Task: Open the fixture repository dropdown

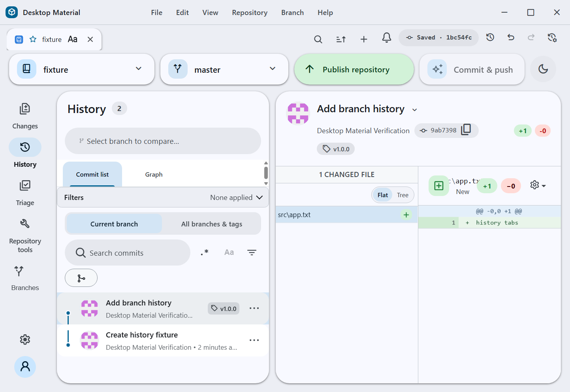Action: click(82, 69)
